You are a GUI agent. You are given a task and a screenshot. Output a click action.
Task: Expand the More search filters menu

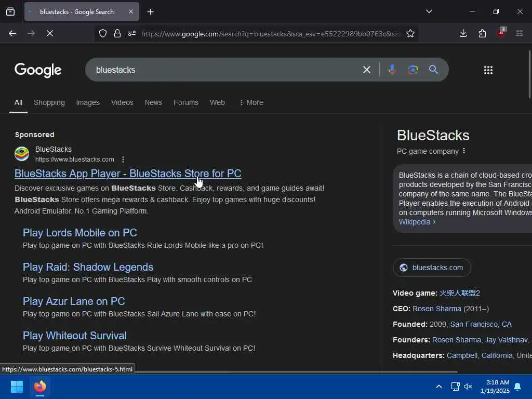pos(251,102)
